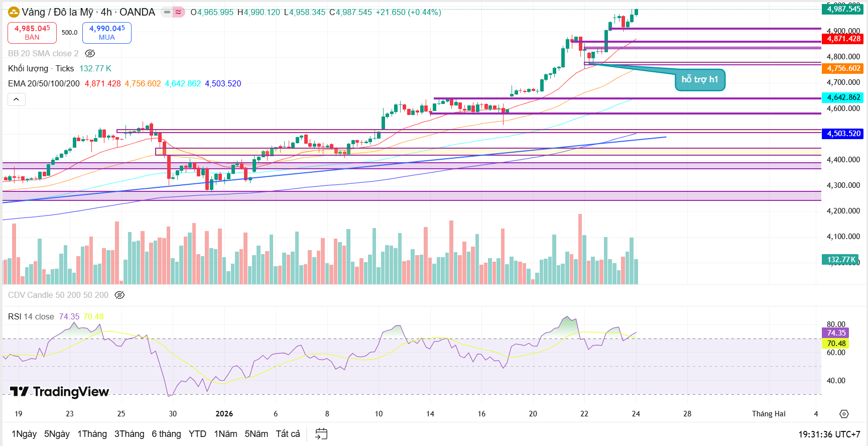Click the blue 4,503.520 EMA price label
This screenshot has width=868, height=446.
pos(843,134)
